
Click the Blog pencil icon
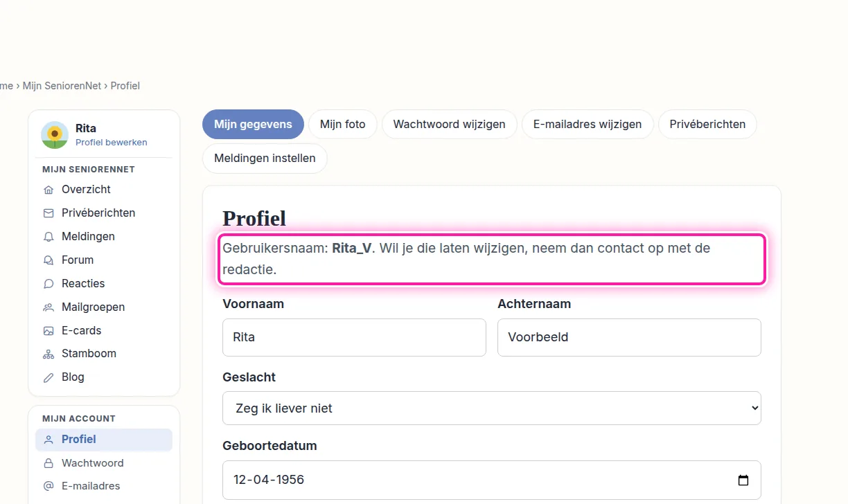click(48, 377)
